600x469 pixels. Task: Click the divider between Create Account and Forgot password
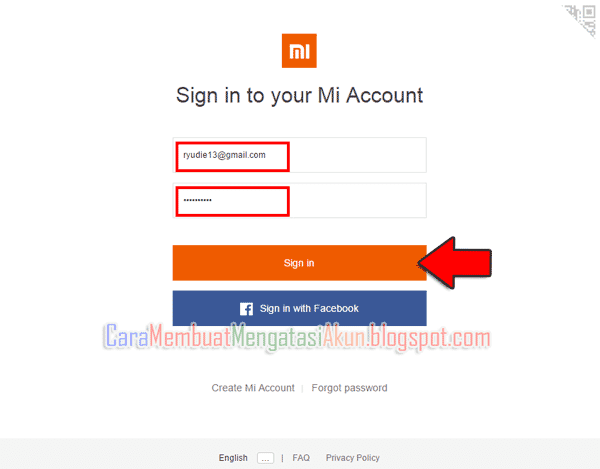[303, 388]
